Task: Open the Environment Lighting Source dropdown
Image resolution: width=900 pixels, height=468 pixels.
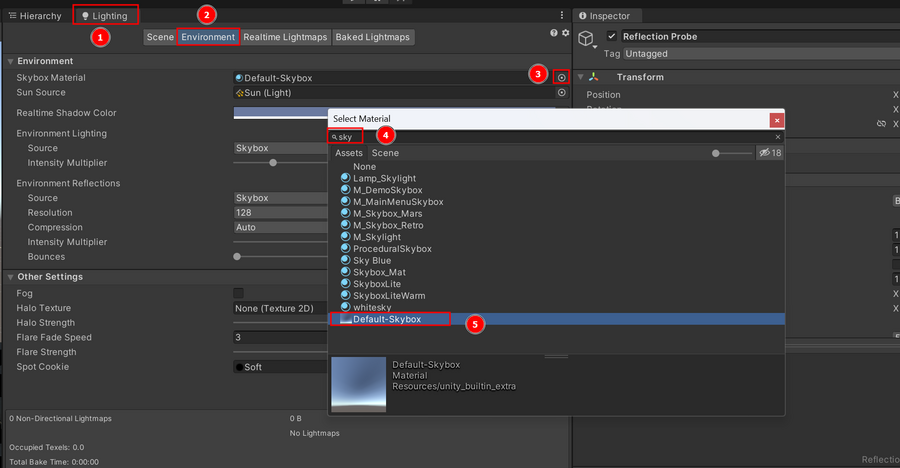Action: point(281,148)
